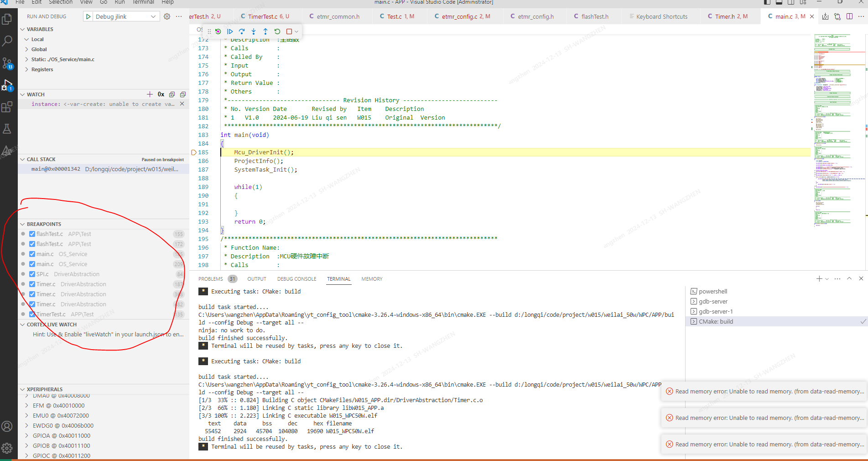Close the terminal panel

click(x=861, y=278)
